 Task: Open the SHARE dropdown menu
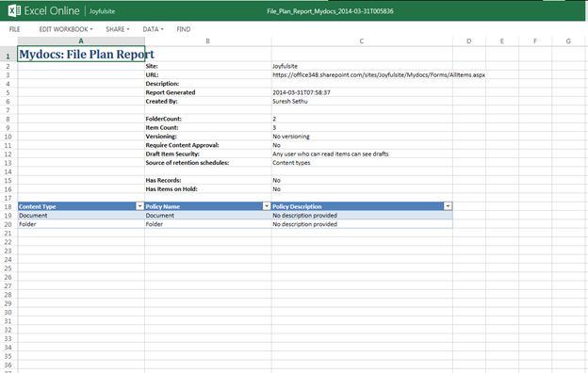[x=118, y=29]
